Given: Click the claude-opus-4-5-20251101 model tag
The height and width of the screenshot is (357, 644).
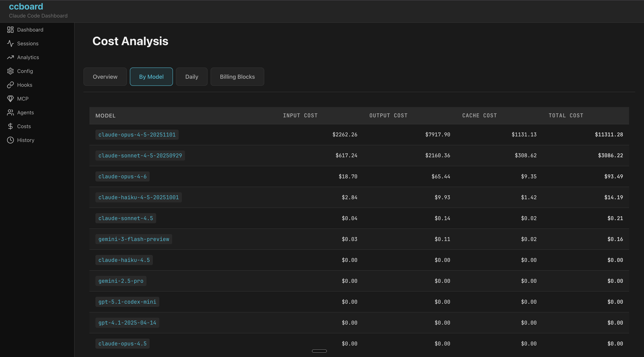Looking at the screenshot, I should click(137, 135).
